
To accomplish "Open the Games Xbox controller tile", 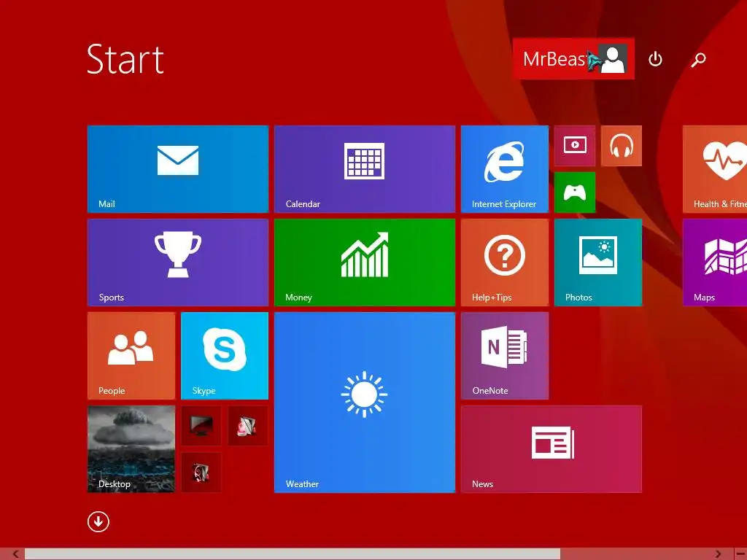I will pyautogui.click(x=575, y=192).
